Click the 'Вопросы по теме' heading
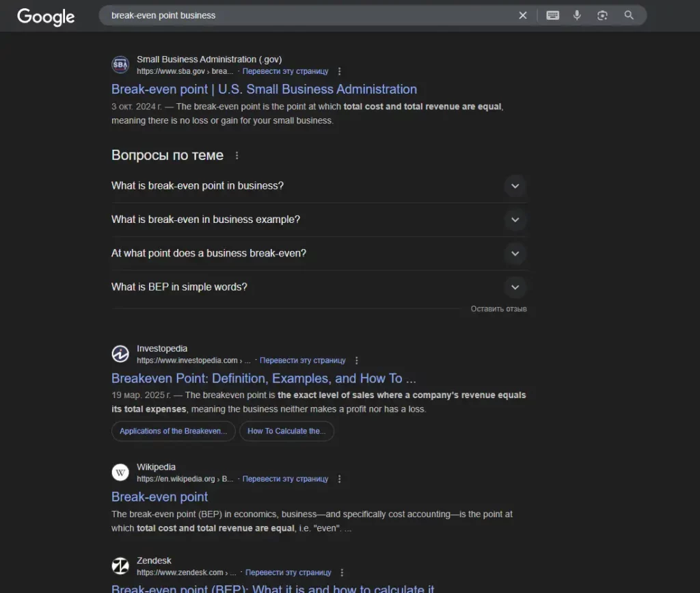 167,155
